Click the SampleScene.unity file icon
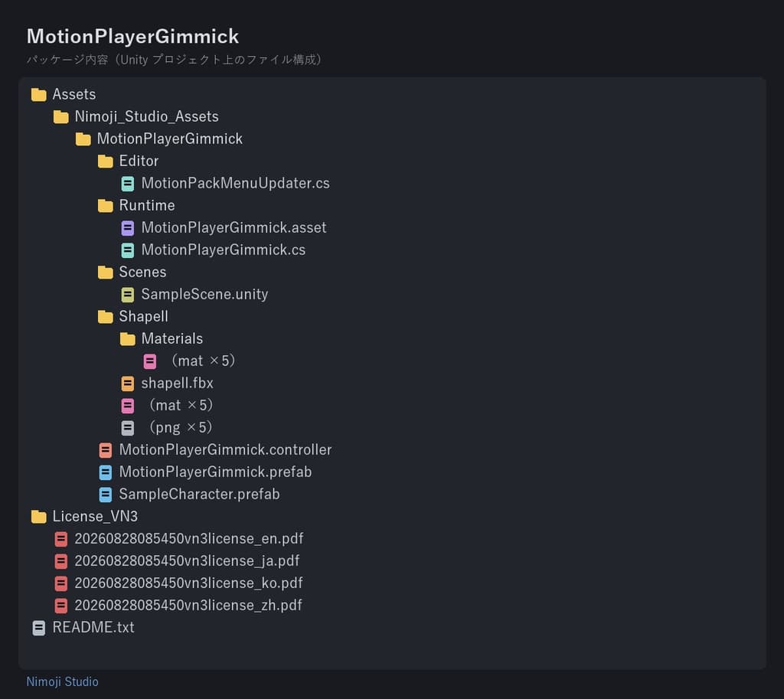This screenshot has width=784, height=699. tap(128, 295)
